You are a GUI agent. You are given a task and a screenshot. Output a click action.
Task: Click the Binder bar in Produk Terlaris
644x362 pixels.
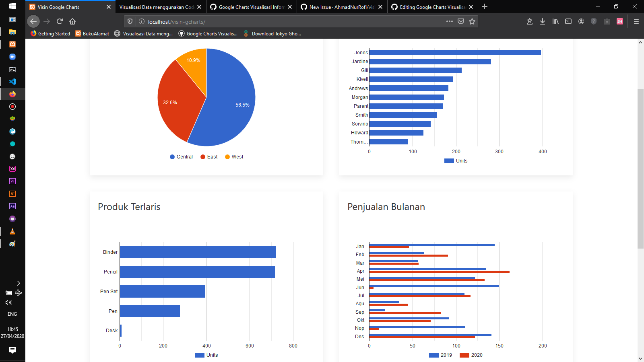point(198,252)
